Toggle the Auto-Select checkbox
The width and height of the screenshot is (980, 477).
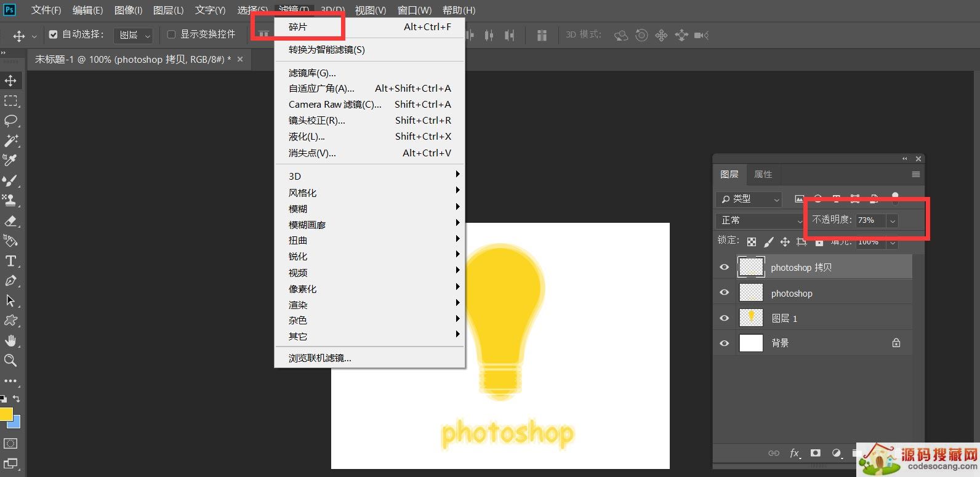tap(53, 34)
